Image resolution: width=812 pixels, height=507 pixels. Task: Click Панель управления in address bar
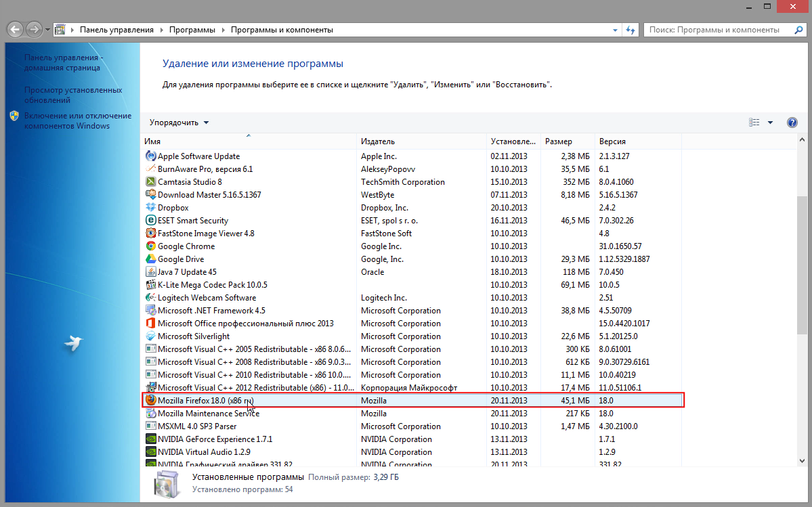(x=116, y=30)
